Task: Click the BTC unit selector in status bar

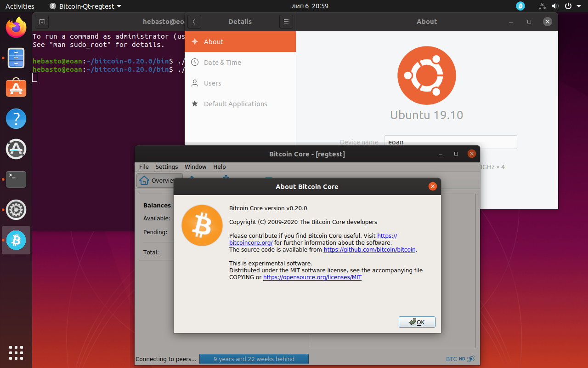Action: 452,359
